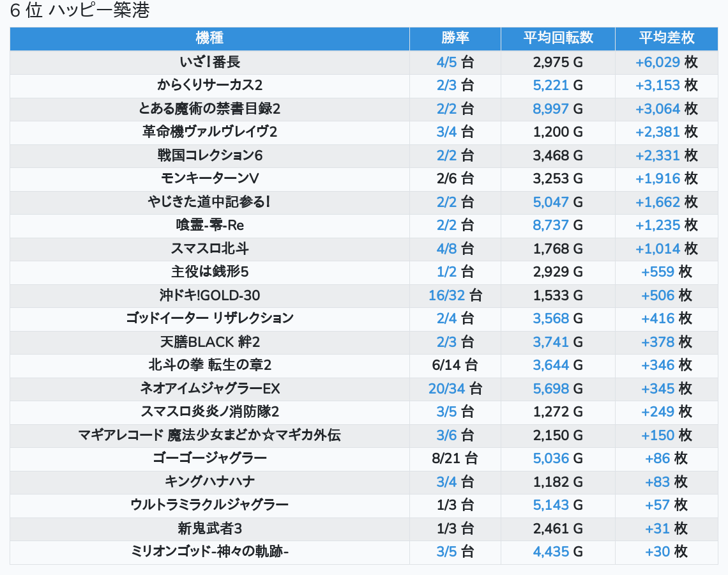The height and width of the screenshot is (575, 728).
Task: Click average difference +2,381 枚
Action: (666, 132)
